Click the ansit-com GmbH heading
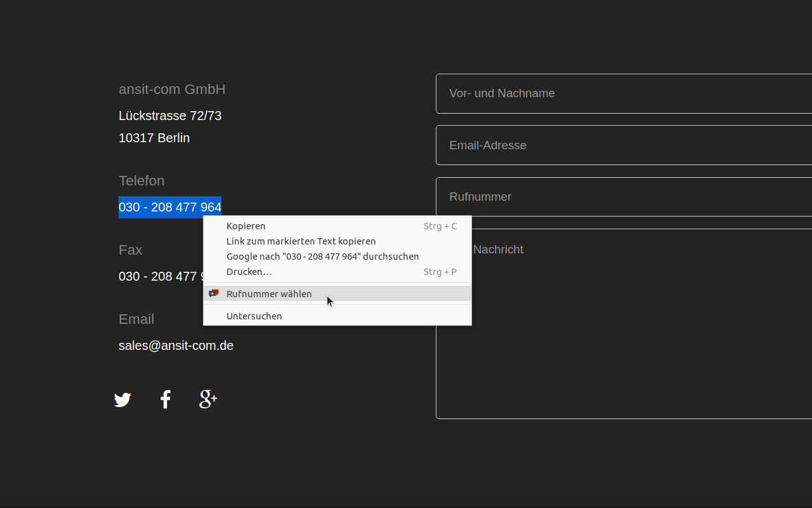Viewport: 812px width, 508px height. [172, 89]
